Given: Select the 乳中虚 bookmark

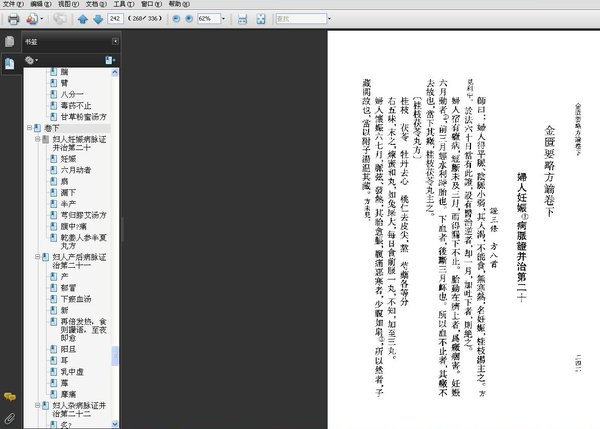Looking at the screenshot, I should click(72, 372).
